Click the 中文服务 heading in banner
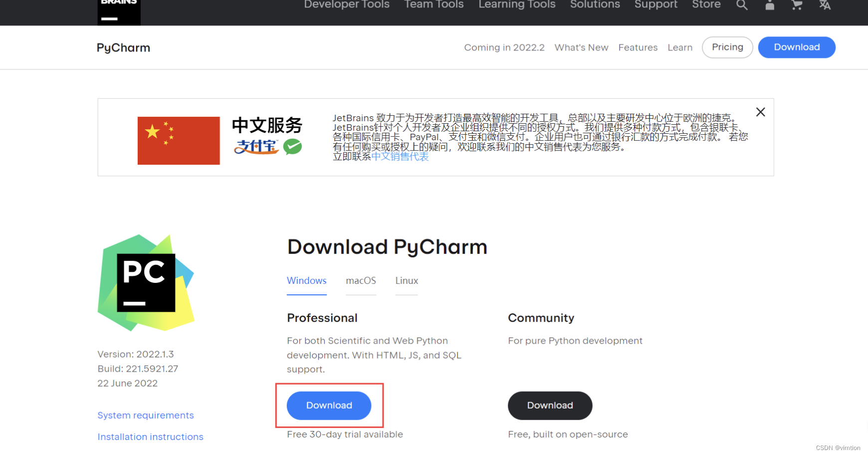868x455 pixels. [267, 125]
